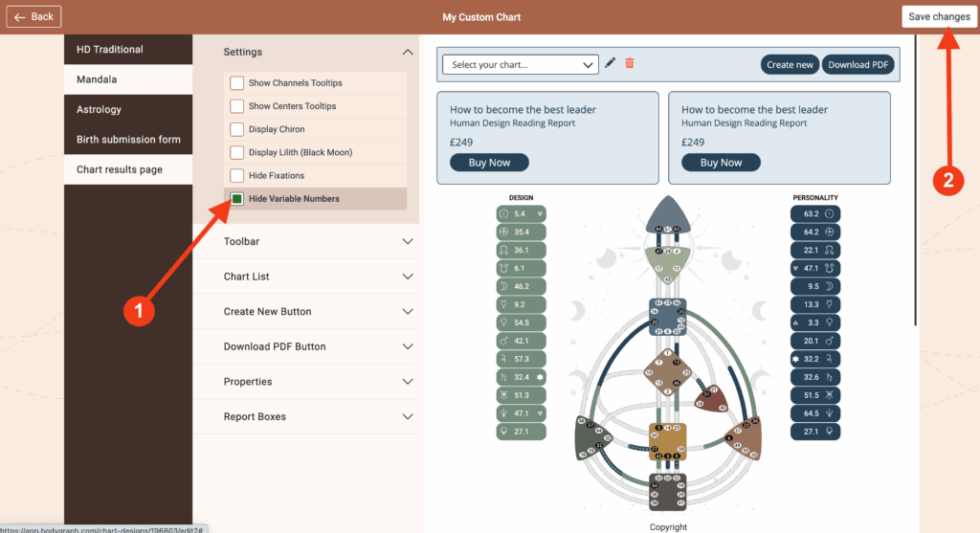Click the Download PDF button
Screen dimensions: 980x533
[860, 65]
